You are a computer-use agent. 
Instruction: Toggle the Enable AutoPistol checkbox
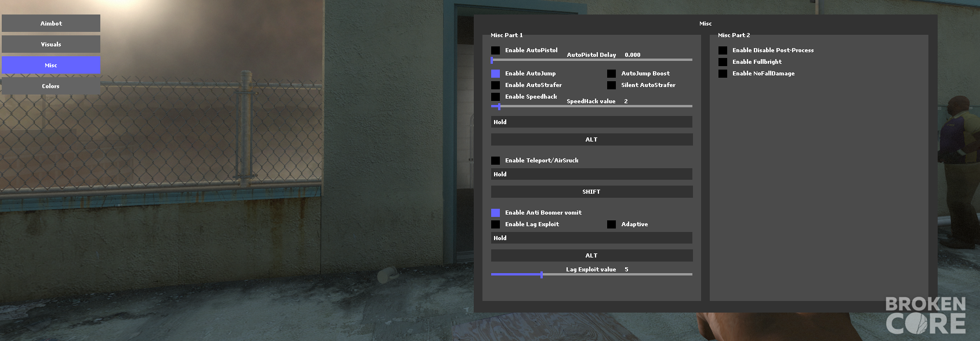tap(495, 50)
